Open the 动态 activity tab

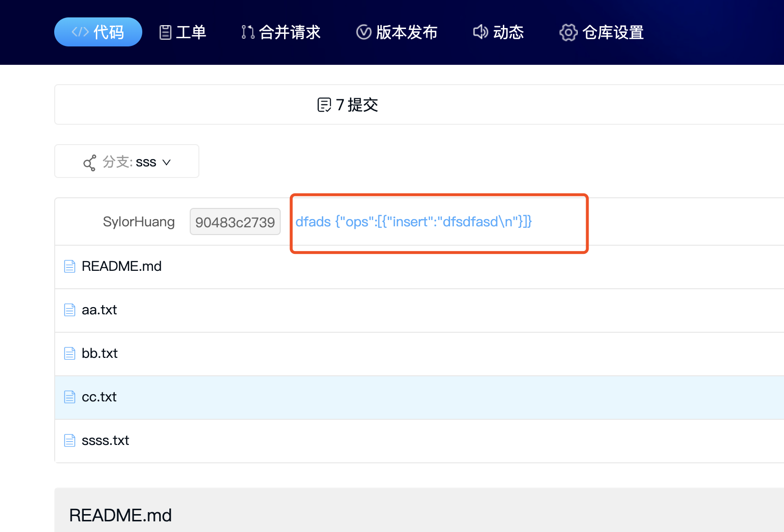tap(498, 32)
